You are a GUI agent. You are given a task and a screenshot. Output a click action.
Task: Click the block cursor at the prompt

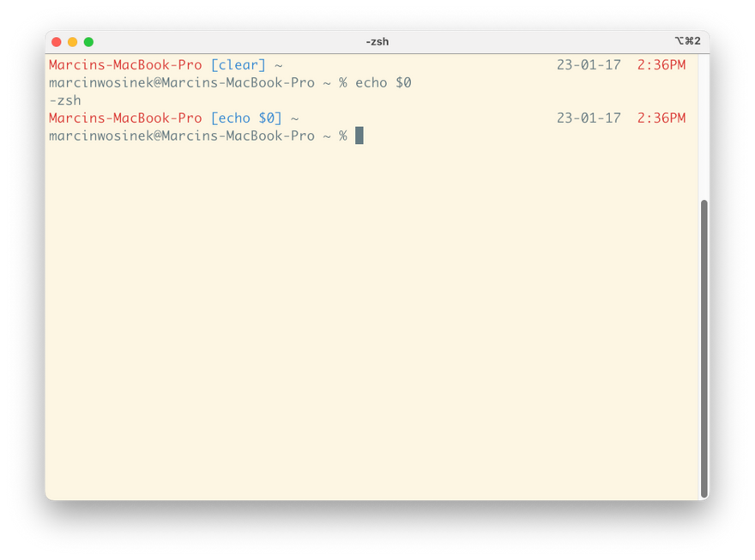pos(359,135)
